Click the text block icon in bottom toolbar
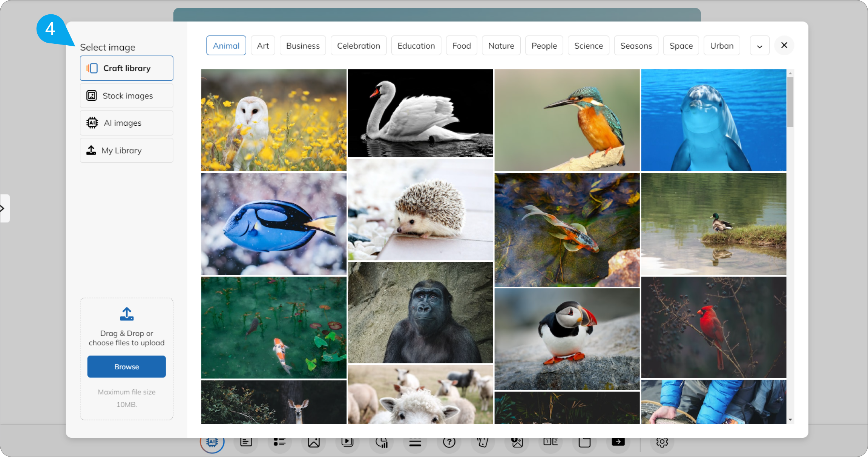Viewport: 868px width, 457px height. (x=246, y=442)
